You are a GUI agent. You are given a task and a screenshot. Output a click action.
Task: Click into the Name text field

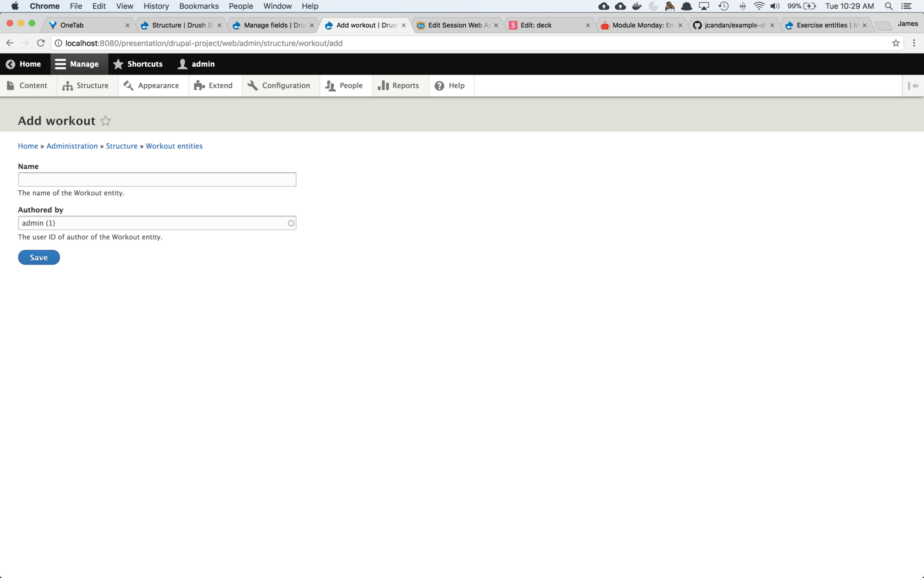point(157,179)
